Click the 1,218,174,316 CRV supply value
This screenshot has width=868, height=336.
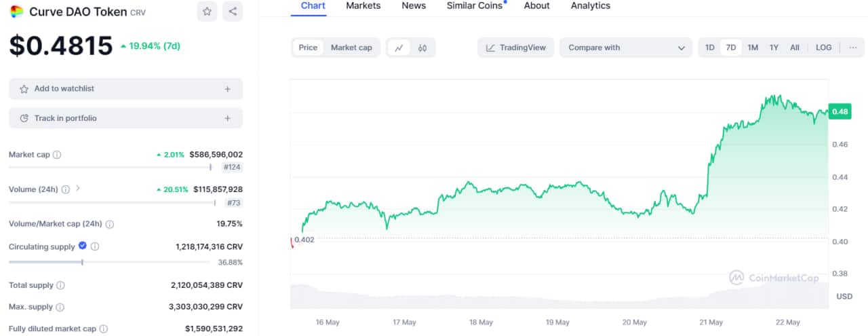(x=209, y=246)
